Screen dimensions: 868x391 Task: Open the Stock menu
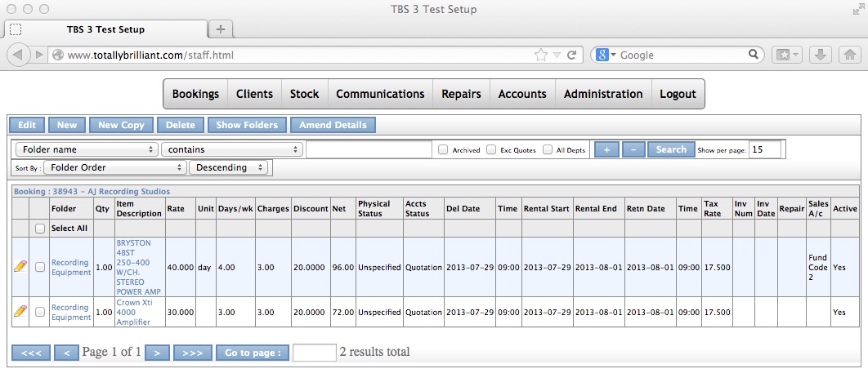(x=305, y=94)
